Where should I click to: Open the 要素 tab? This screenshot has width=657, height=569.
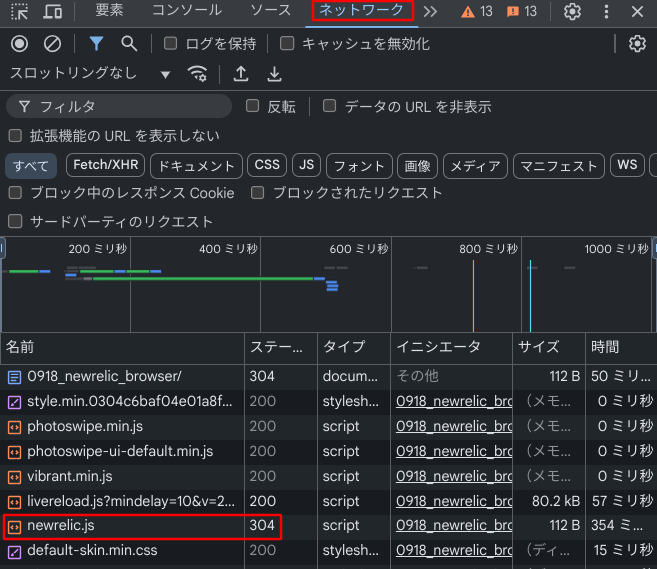point(109,10)
